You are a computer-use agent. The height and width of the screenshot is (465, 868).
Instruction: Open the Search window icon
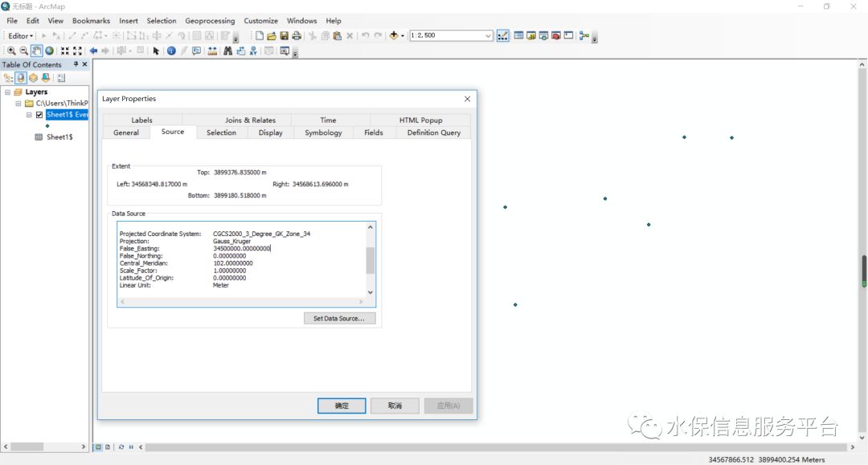[543, 35]
